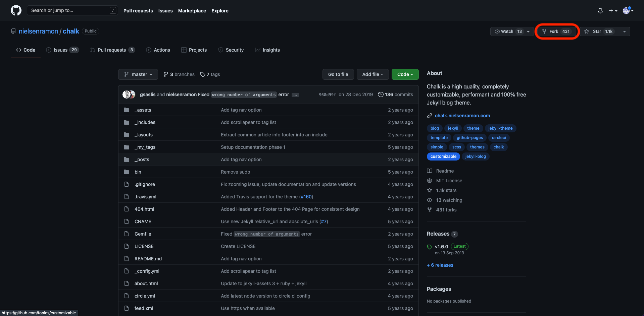The height and width of the screenshot is (316, 644).
Task: Open the Add file dropdown
Action: point(373,74)
